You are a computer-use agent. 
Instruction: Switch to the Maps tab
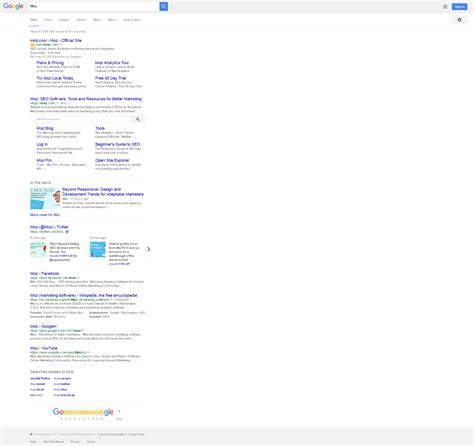point(97,20)
